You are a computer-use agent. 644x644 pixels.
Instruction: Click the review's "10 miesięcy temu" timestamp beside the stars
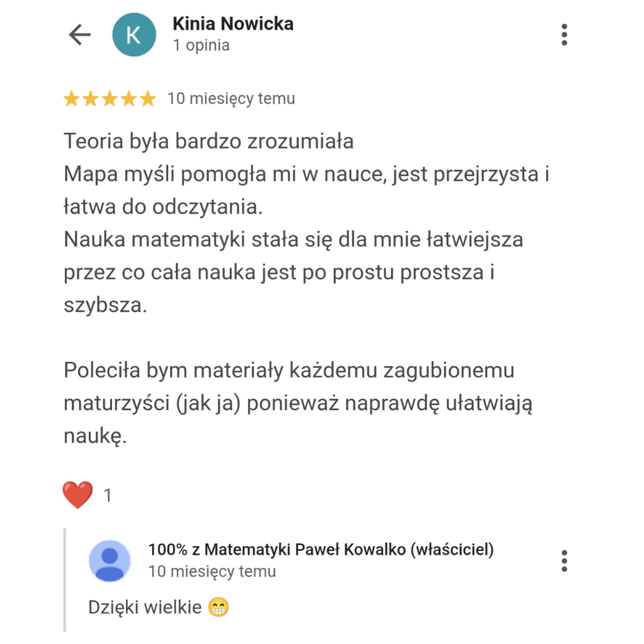231,99
